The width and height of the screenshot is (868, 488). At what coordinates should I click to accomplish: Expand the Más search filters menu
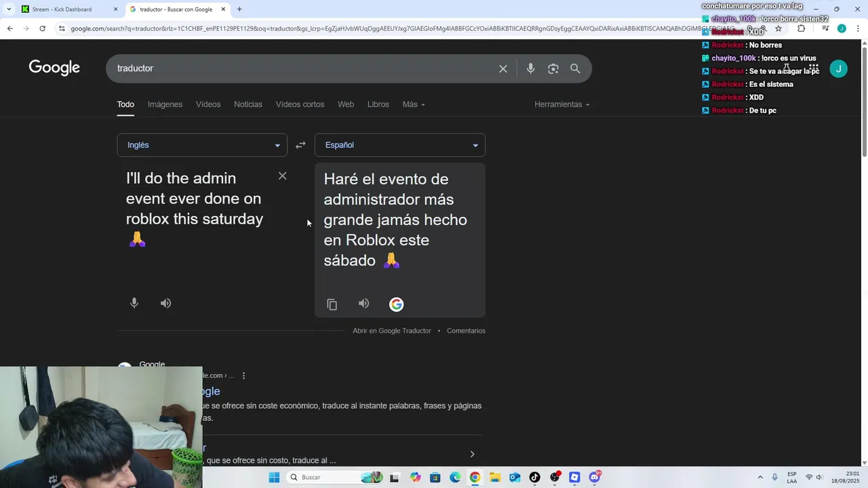tap(414, 104)
